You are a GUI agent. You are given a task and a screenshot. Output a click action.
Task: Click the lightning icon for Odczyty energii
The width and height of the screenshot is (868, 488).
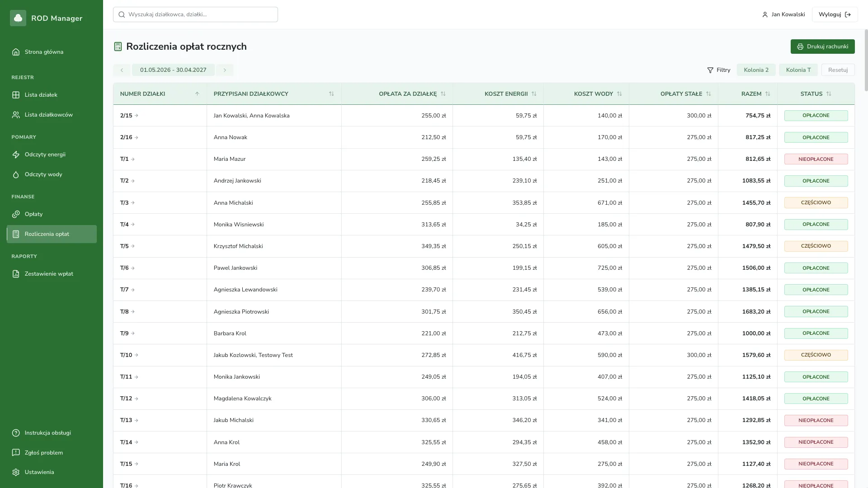16,155
